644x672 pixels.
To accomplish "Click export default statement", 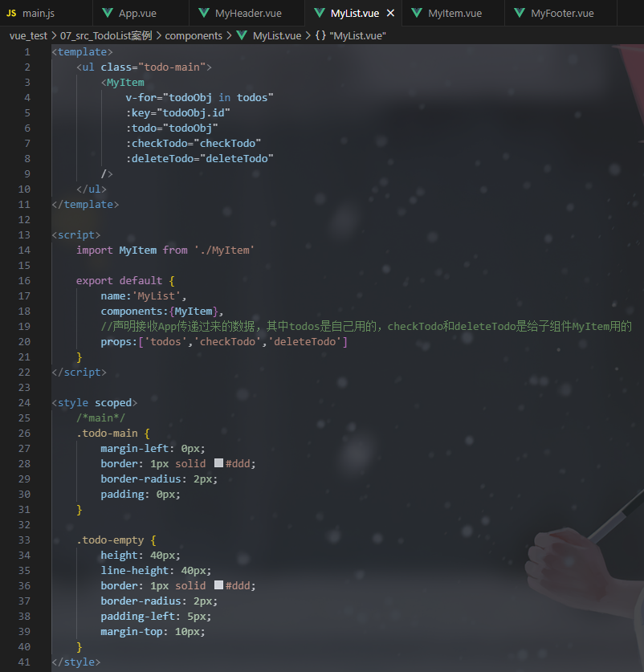I will (119, 281).
